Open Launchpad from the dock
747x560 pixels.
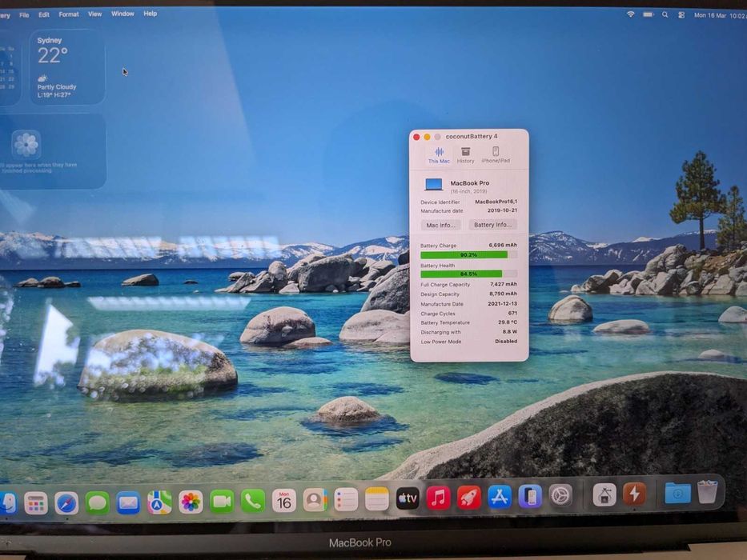tap(36, 503)
